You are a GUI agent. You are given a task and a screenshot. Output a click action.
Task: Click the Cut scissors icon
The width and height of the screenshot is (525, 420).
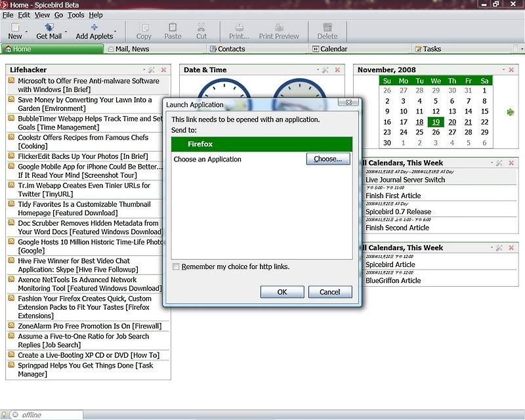point(201,27)
